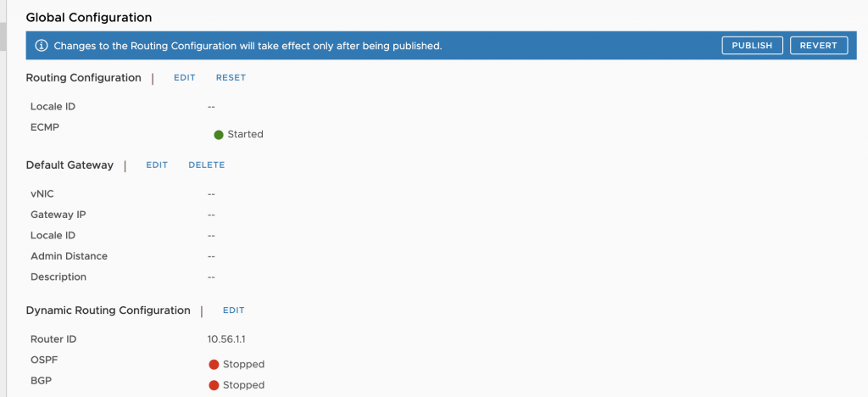
Task: Click the BGP Stopped status text
Action: coord(243,385)
